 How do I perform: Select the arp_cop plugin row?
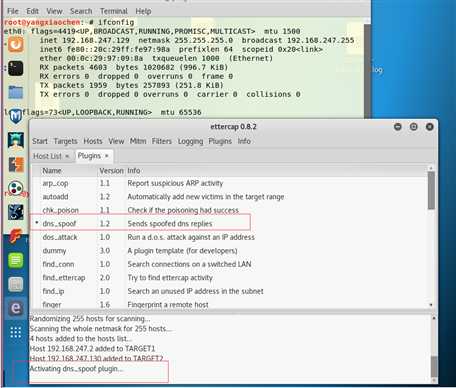[x=229, y=183]
